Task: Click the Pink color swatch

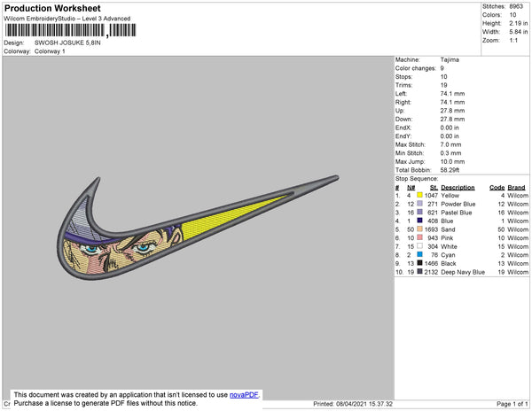Action: pyautogui.click(x=419, y=237)
